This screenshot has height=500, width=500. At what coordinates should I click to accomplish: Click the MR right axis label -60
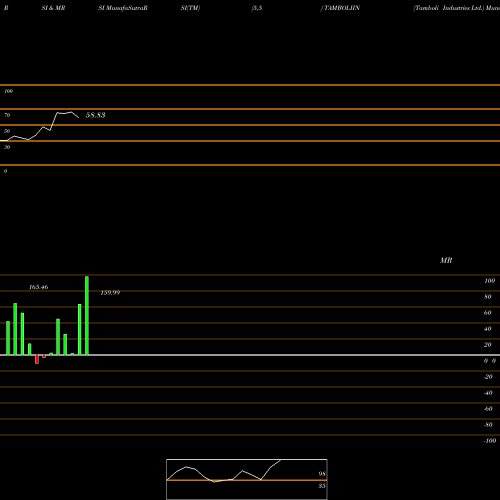pos(488,409)
